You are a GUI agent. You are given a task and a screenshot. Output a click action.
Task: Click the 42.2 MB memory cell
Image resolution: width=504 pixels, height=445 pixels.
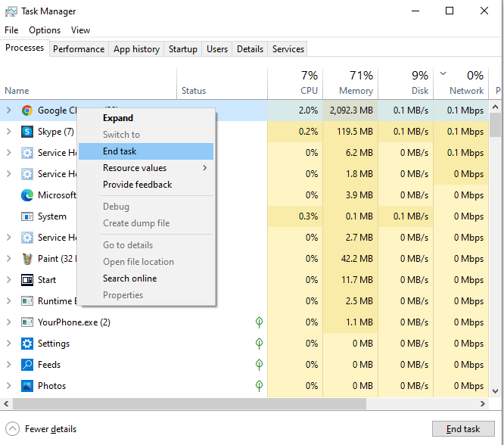pyautogui.click(x=350, y=259)
